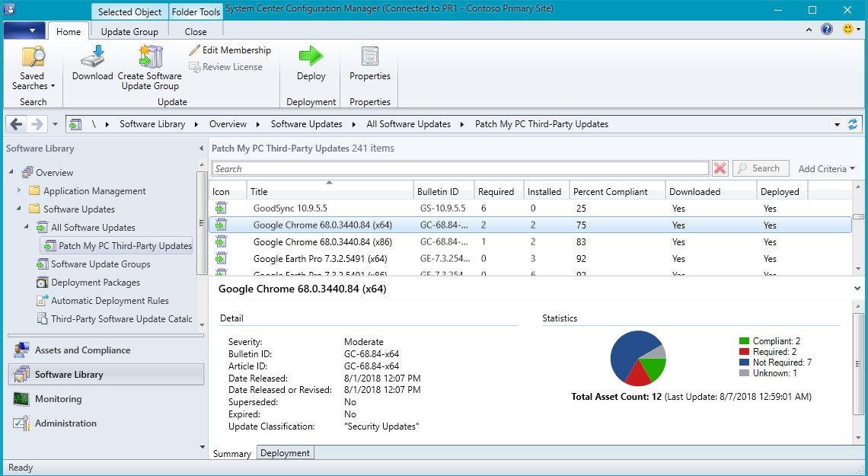
Task: Open Automatic Deployment Rules node
Action: coord(110,301)
